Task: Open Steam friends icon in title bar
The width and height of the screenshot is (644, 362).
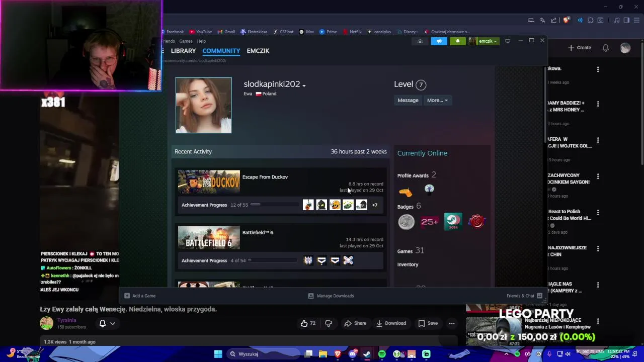Action: (420, 41)
